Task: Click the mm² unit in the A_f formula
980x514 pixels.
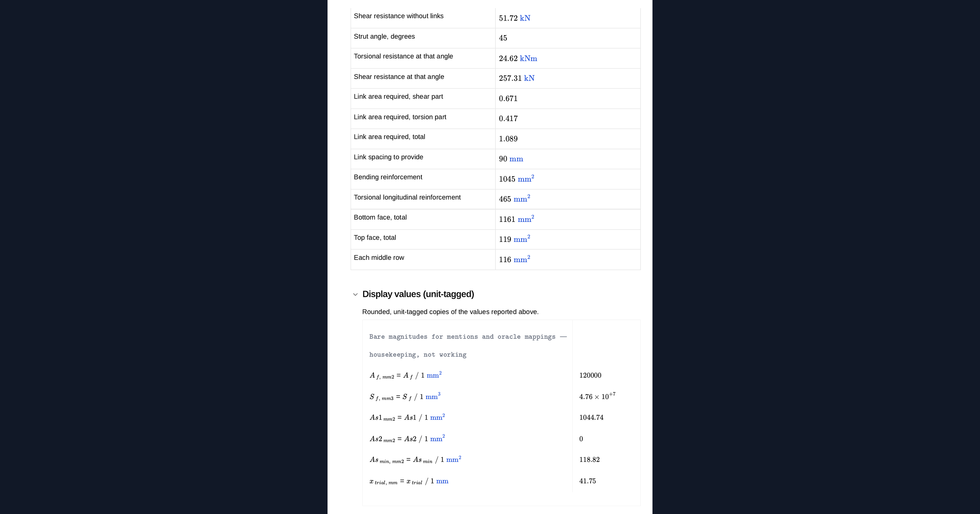Action: coord(434,375)
